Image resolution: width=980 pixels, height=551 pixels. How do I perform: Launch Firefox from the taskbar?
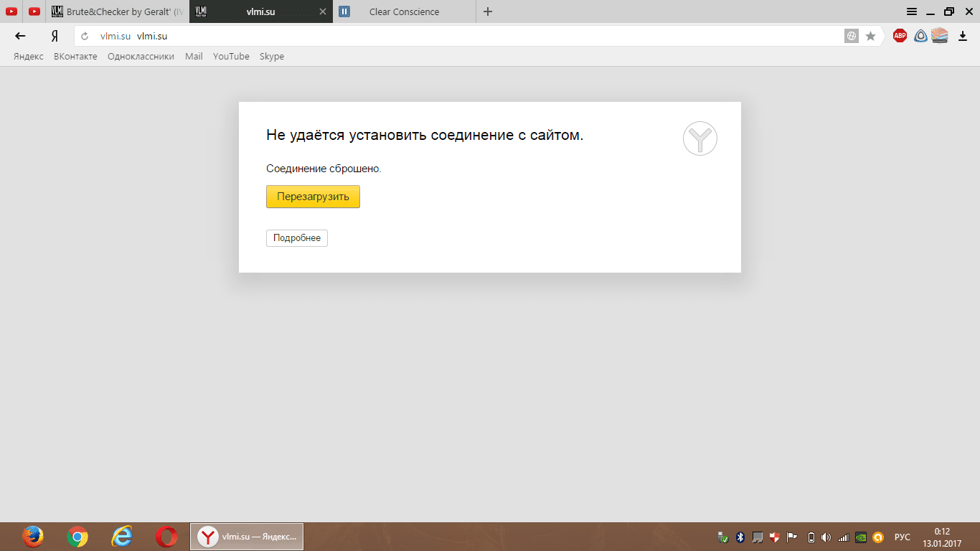[x=33, y=537]
